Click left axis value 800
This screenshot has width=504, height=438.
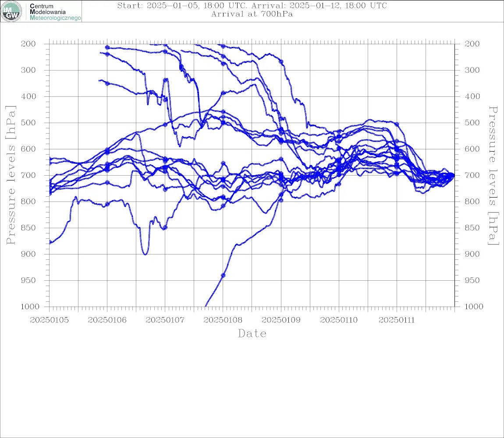tap(28, 201)
